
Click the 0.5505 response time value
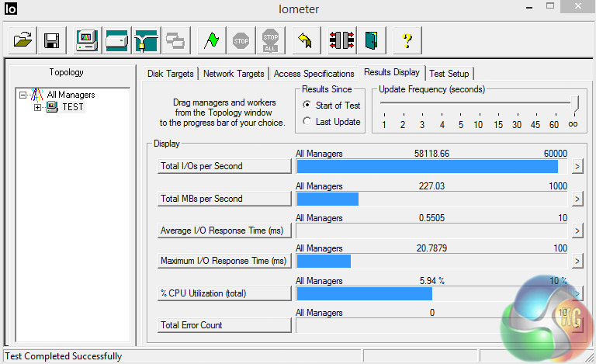click(x=431, y=218)
